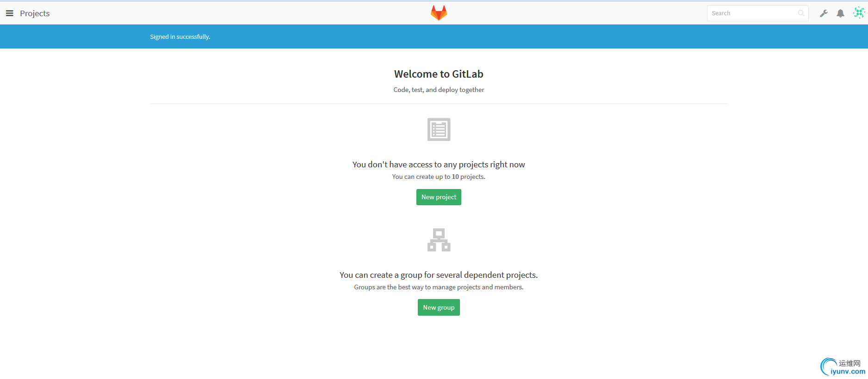Image resolution: width=868 pixels, height=379 pixels.
Task: Open the notifications bell icon
Action: (840, 13)
